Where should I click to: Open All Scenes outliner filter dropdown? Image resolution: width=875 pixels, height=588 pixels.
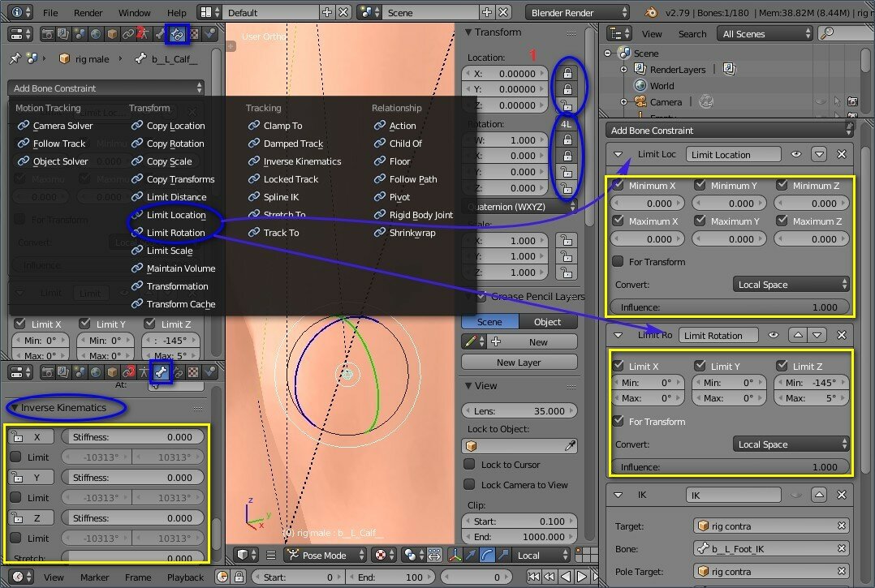[765, 33]
